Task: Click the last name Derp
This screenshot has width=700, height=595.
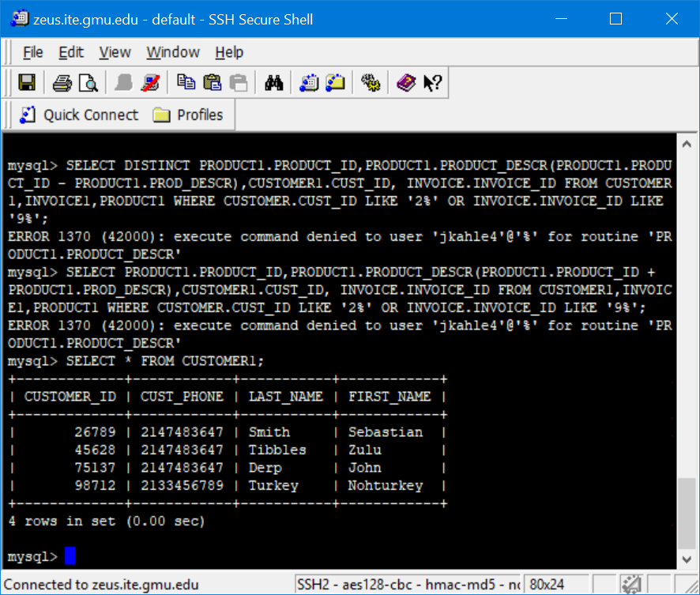Action: (265, 467)
